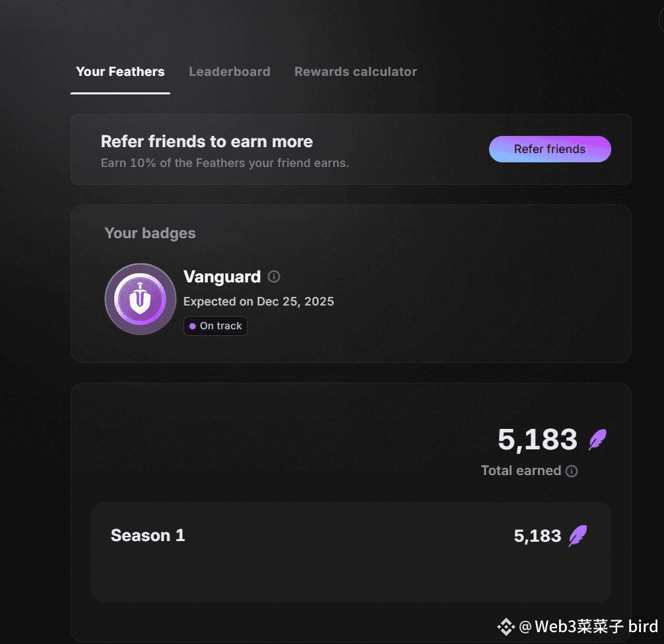Screen dimensions: 664x644
Task: Switch to the Leaderboard tab
Action: click(x=230, y=71)
